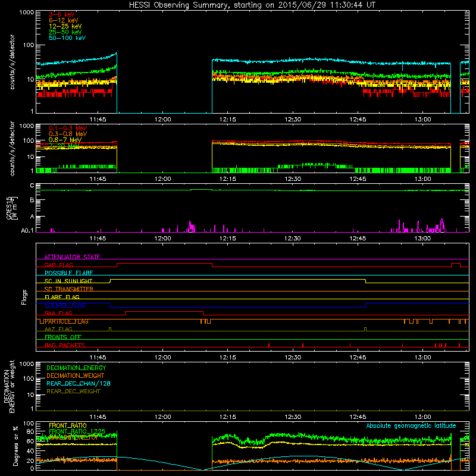Select the 0.1-0.3 MeV legend label
The width and height of the screenshot is (476, 476).
click(x=68, y=128)
